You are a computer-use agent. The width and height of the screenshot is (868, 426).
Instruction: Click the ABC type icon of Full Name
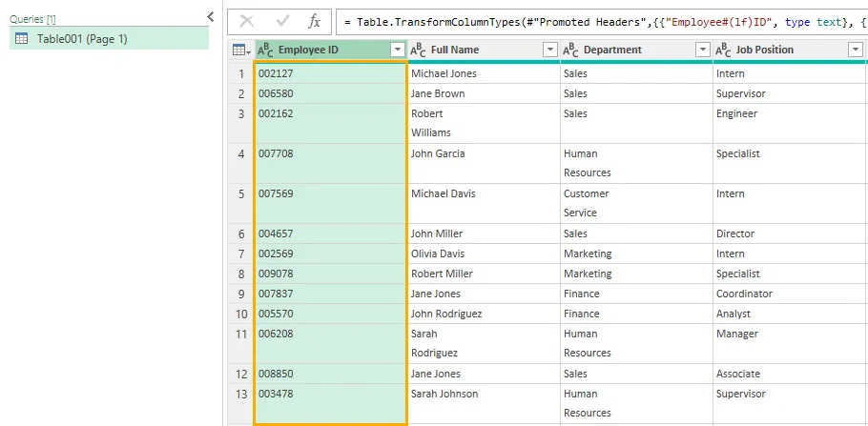[418, 51]
